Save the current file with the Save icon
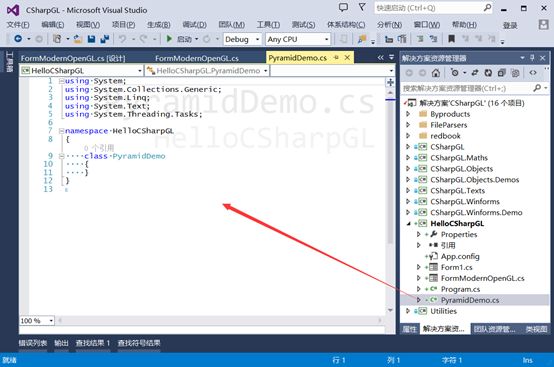The height and width of the screenshot is (367, 554). [x=91, y=39]
